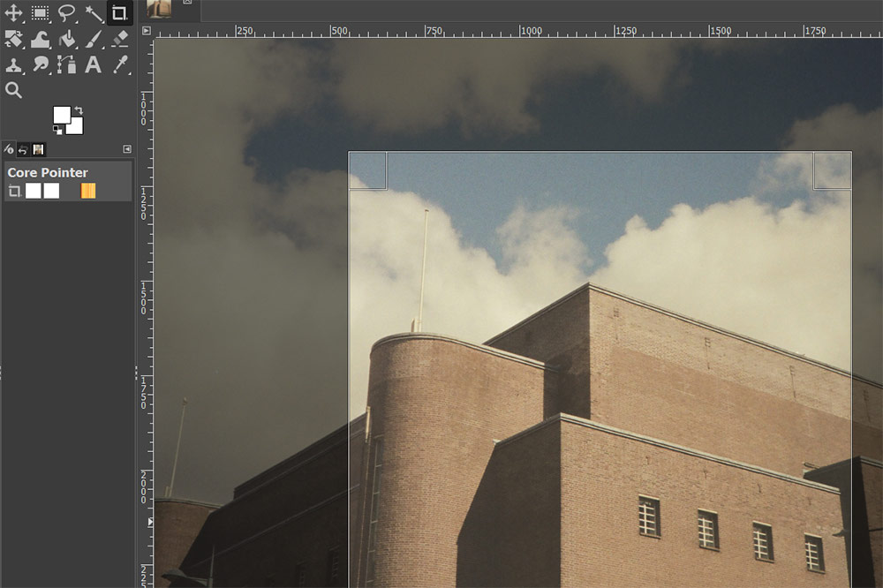Switch to the Tool Options tab
The height and width of the screenshot is (588, 883).
(x=9, y=149)
